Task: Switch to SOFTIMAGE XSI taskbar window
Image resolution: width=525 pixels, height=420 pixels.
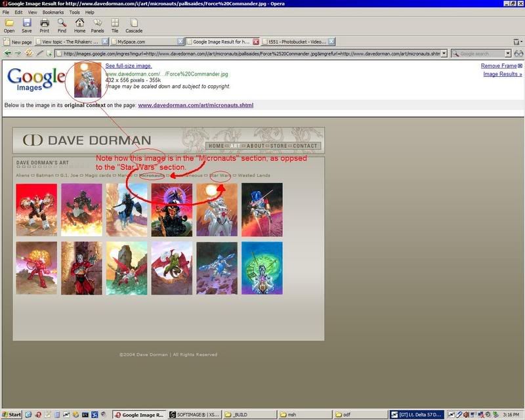Action: point(194,415)
